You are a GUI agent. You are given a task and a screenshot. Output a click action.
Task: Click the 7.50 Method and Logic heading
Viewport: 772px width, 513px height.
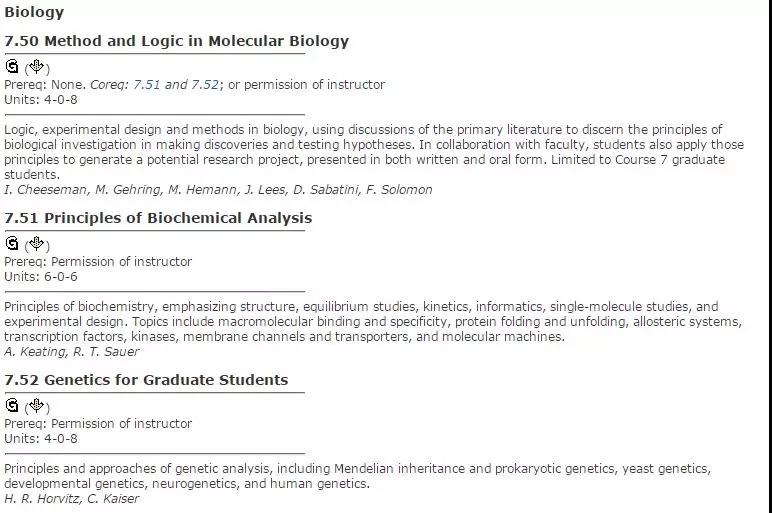pyautogui.click(x=177, y=41)
